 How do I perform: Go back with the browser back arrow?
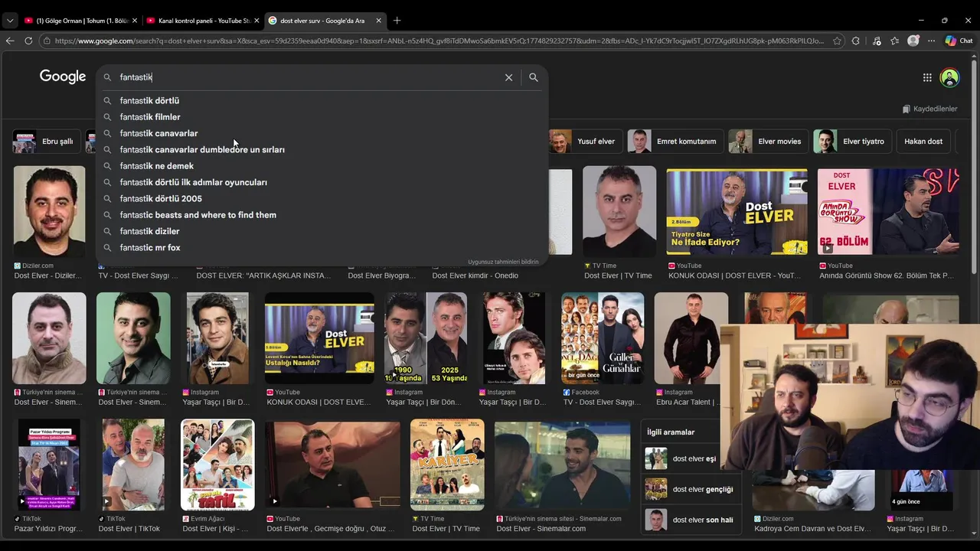(10, 41)
